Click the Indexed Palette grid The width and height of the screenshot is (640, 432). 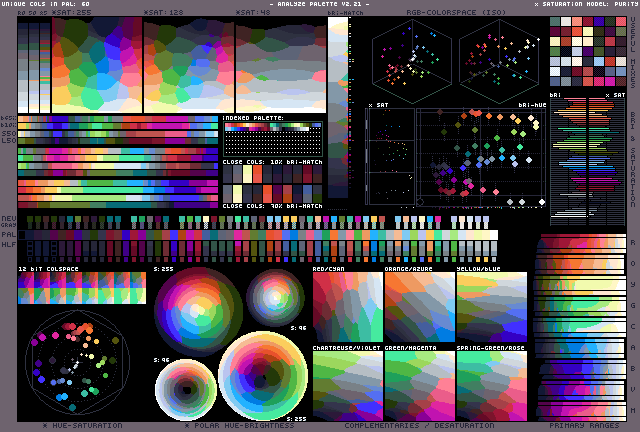point(273,139)
